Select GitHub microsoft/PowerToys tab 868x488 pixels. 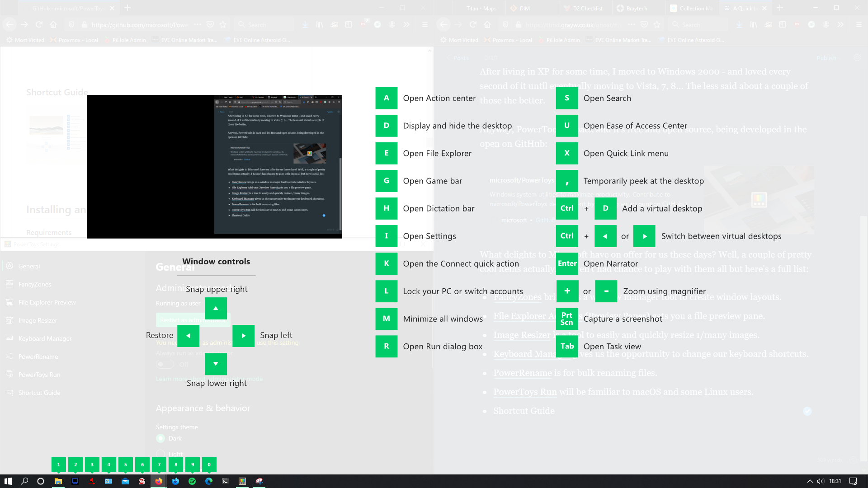68,8
